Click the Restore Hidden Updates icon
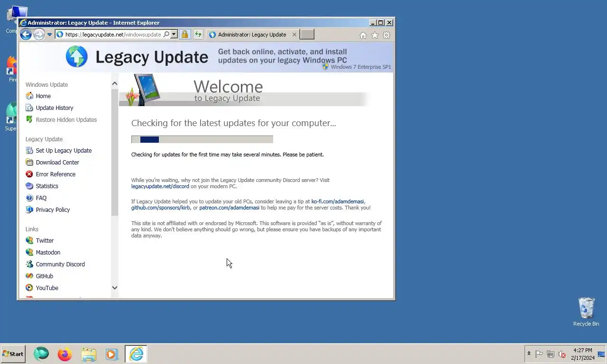 [x=29, y=119]
